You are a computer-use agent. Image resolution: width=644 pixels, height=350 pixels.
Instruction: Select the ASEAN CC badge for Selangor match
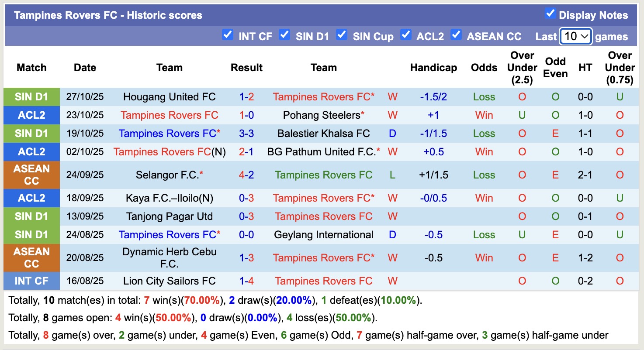coord(31,175)
